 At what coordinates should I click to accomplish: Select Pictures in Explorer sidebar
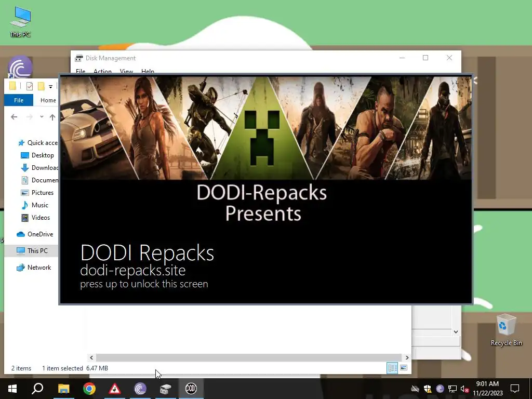pos(37,193)
